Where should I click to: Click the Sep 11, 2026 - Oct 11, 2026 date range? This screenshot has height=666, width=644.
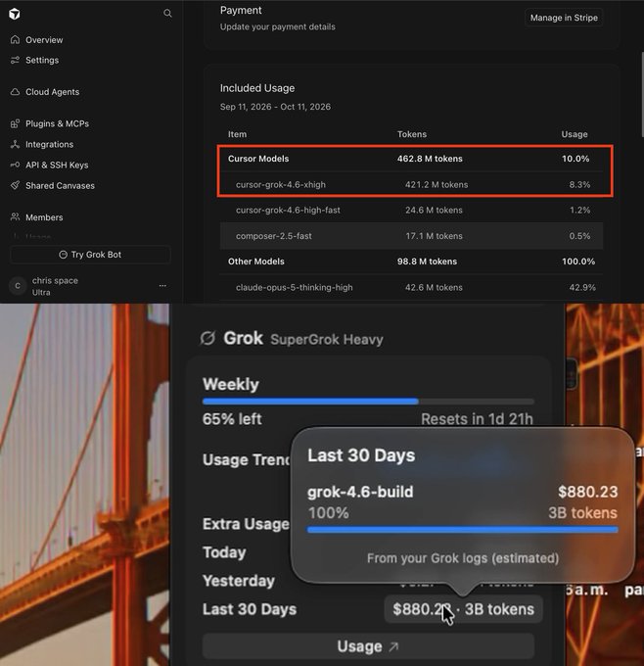[275, 107]
